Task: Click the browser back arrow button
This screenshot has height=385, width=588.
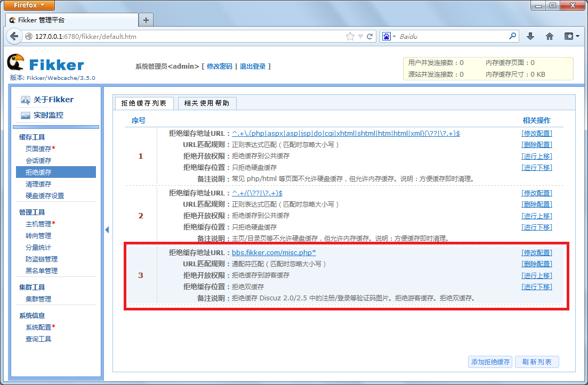Action: tap(14, 36)
